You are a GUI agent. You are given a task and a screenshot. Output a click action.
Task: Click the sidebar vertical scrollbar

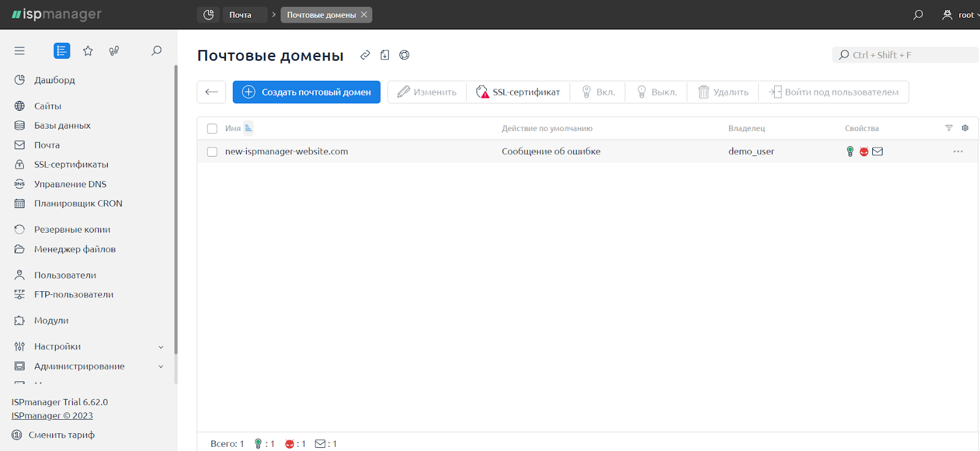[x=176, y=210]
